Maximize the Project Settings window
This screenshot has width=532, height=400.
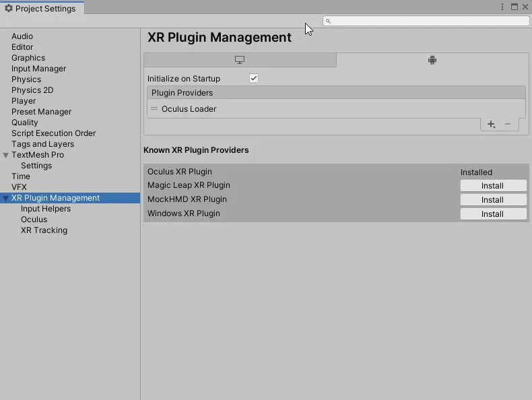pyautogui.click(x=514, y=7)
